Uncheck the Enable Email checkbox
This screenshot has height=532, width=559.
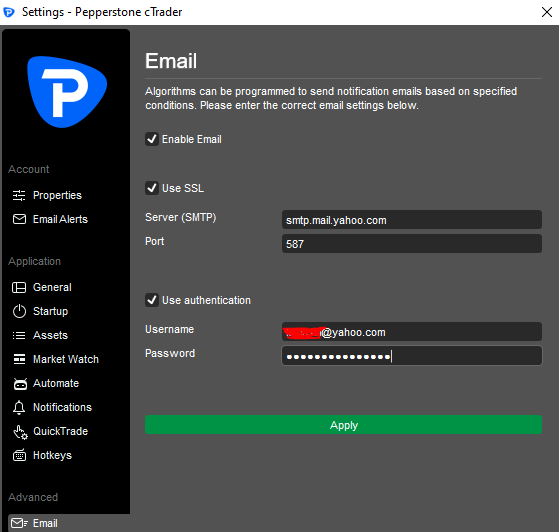[x=152, y=139]
